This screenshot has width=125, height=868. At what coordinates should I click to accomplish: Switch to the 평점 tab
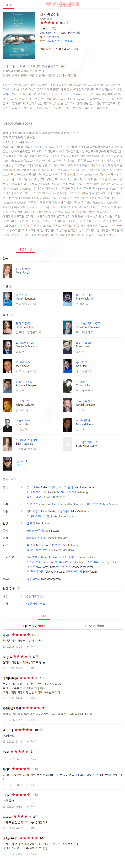pos(44,616)
